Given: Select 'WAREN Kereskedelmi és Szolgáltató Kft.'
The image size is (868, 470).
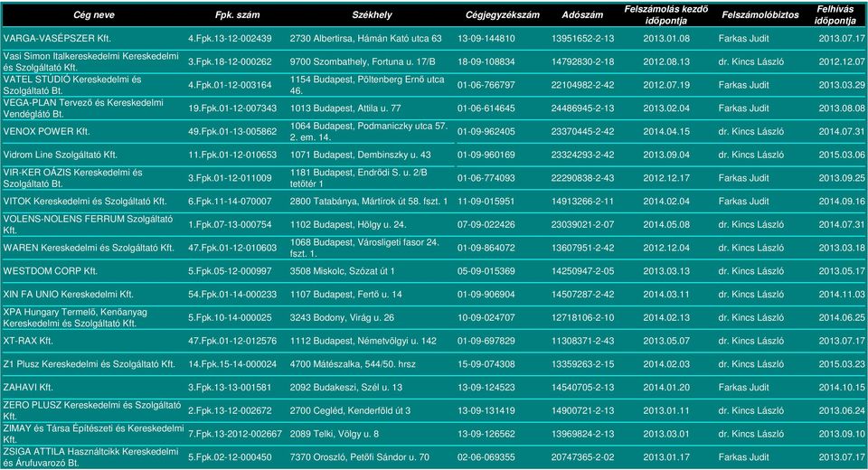Looking at the screenshot, I should click(x=89, y=248).
